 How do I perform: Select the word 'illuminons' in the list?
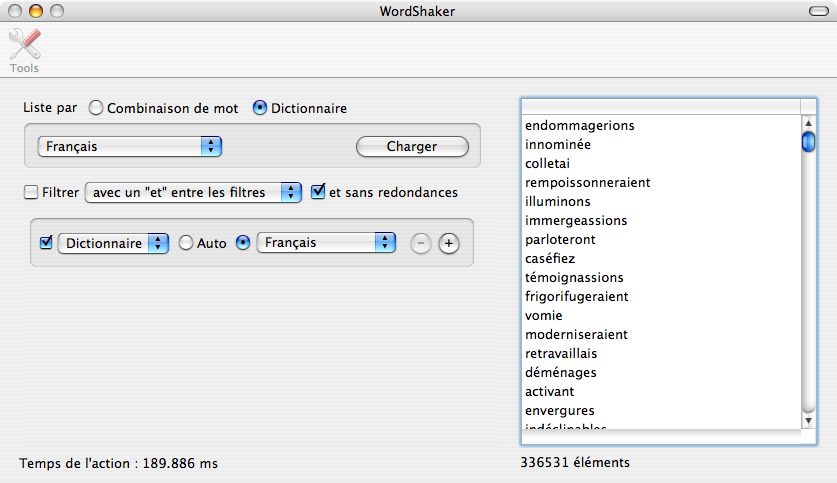[x=557, y=202]
